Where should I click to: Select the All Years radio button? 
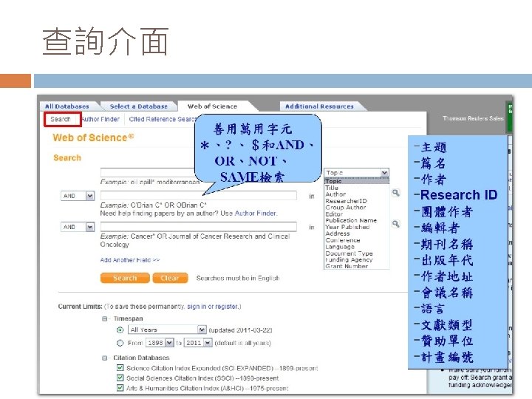click(120, 330)
